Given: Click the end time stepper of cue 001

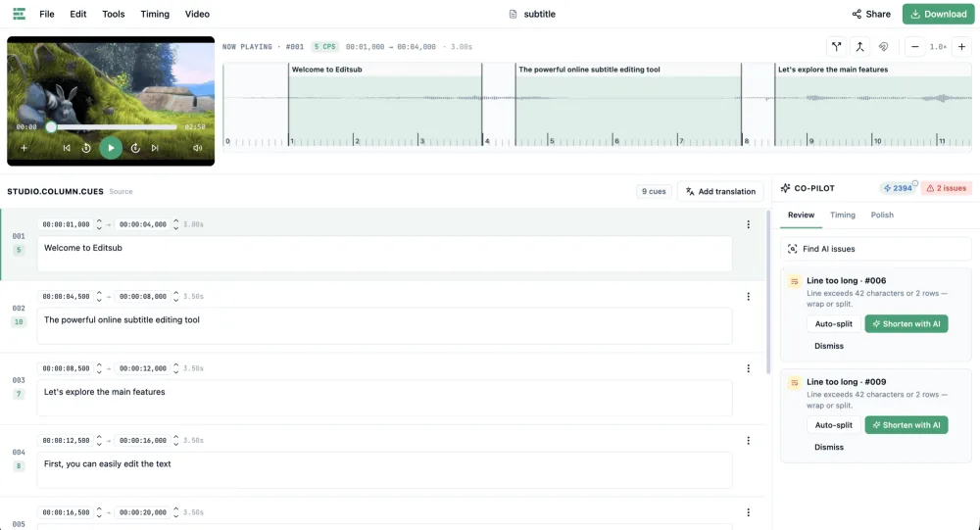Looking at the screenshot, I should 175,224.
